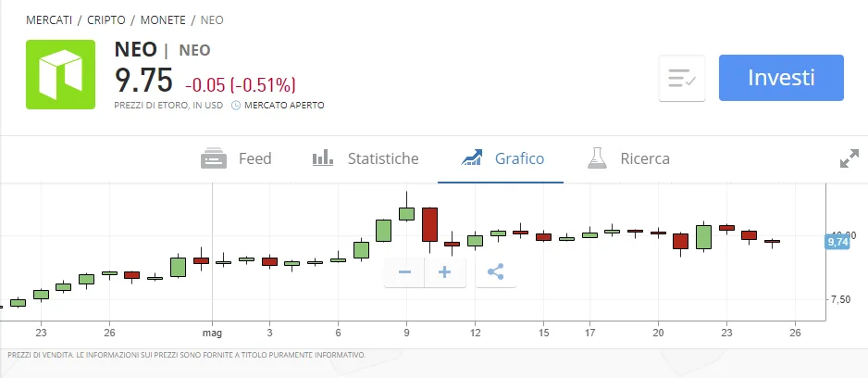Click the clock icon beside MERCATO APERTO
The height and width of the screenshot is (378, 868).
coord(235,105)
